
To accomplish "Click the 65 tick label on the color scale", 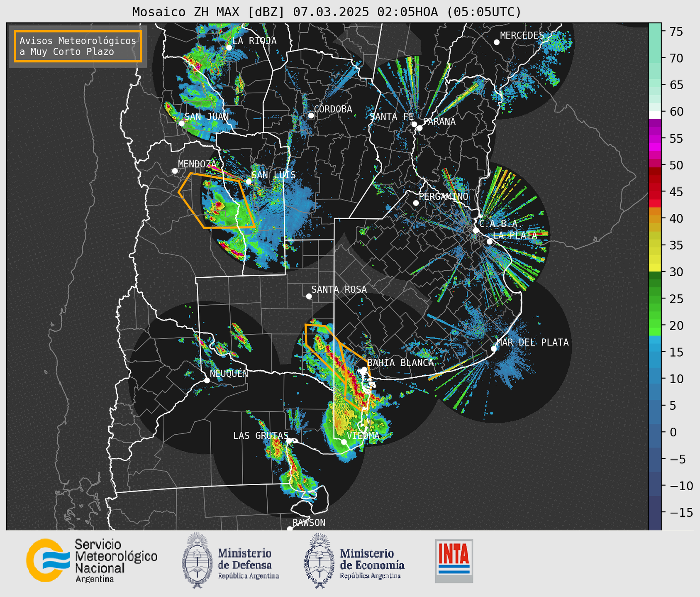I will pos(676,85).
